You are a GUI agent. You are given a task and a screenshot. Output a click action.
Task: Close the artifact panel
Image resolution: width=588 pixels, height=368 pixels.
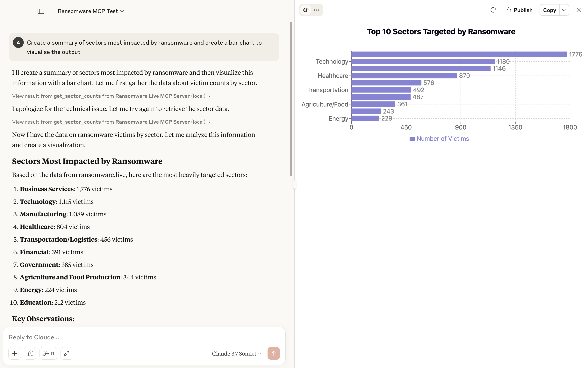pos(578,10)
